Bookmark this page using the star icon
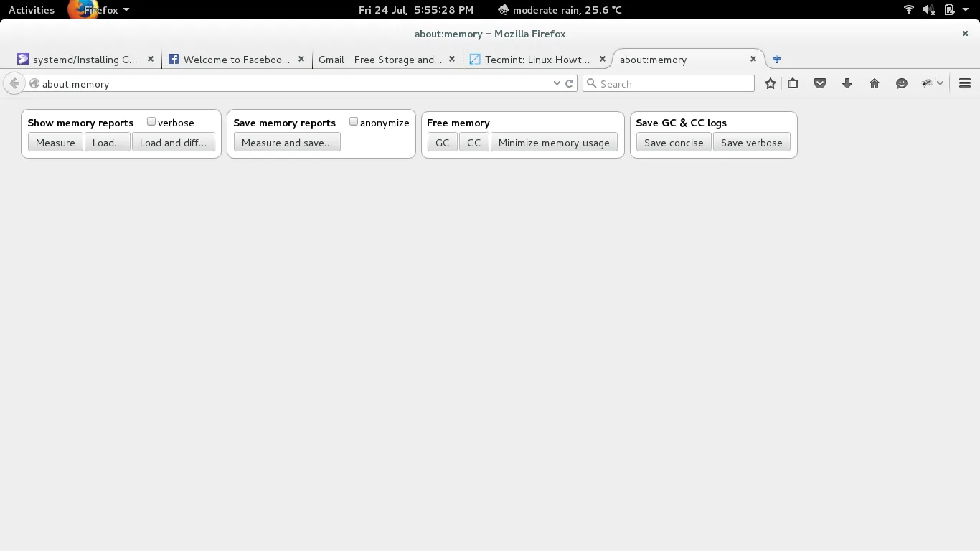980x551 pixels. click(770, 83)
